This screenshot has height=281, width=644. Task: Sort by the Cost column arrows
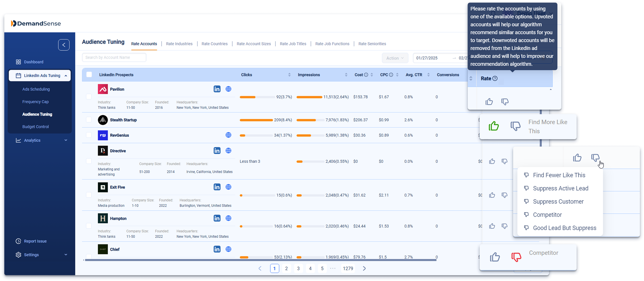[x=372, y=75]
